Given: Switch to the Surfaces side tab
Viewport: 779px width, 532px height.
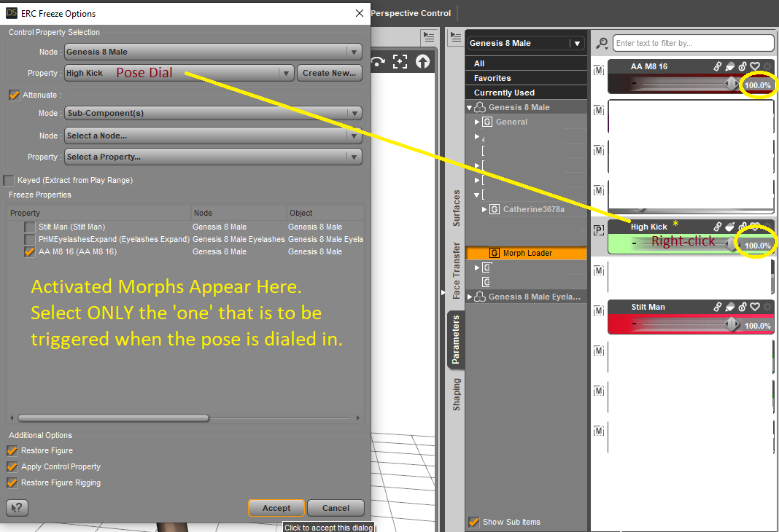Looking at the screenshot, I should click(x=456, y=208).
